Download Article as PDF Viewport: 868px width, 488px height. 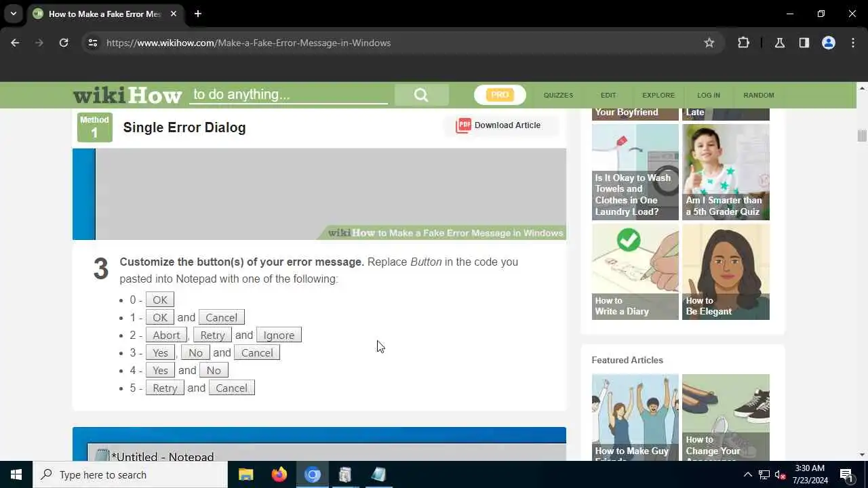(x=500, y=125)
